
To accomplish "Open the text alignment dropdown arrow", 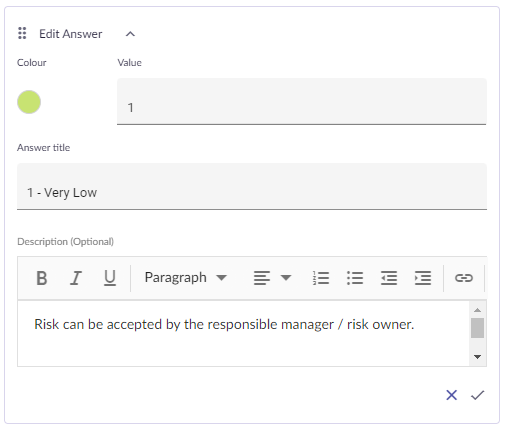I will [286, 278].
